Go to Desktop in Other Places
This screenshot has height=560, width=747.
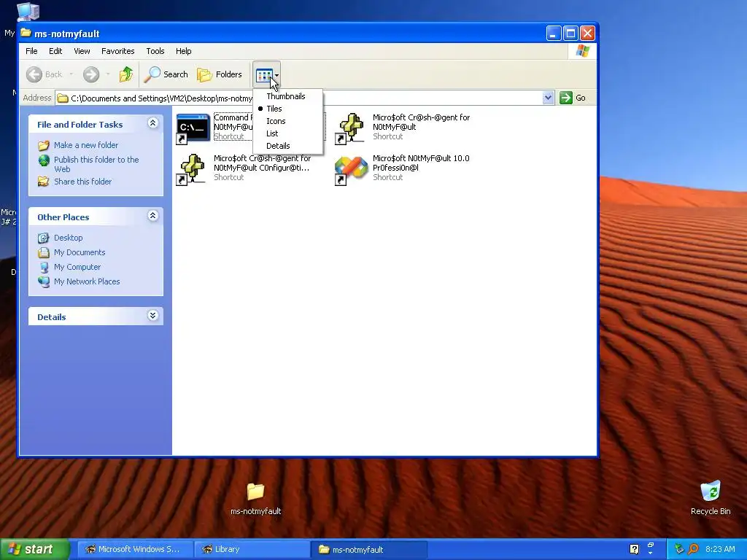68,238
